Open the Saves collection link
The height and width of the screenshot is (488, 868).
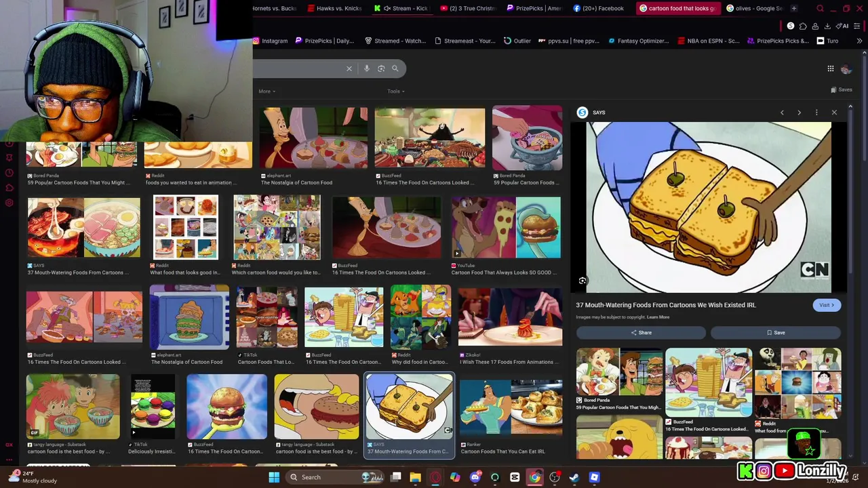pyautogui.click(x=842, y=89)
